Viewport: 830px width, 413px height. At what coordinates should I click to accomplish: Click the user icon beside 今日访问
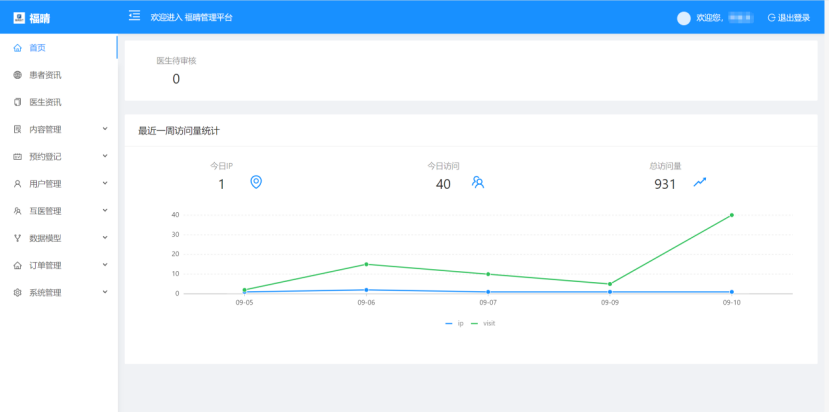pos(478,182)
